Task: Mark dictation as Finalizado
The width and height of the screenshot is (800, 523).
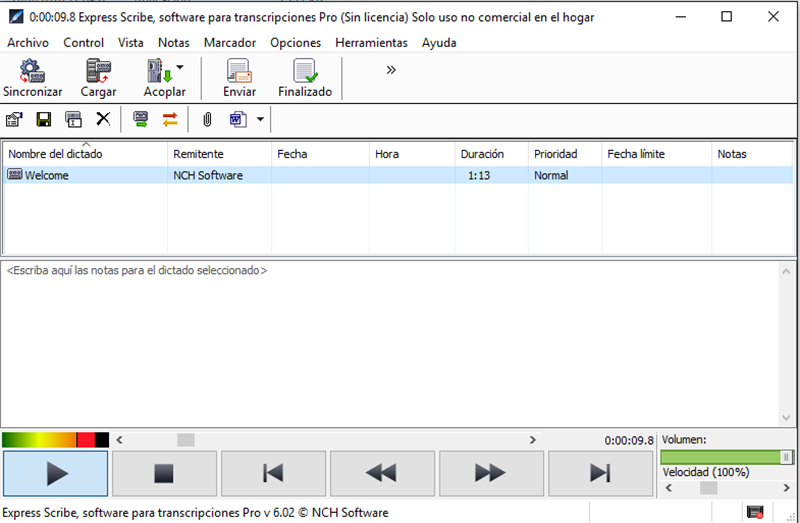Action: 305,78
